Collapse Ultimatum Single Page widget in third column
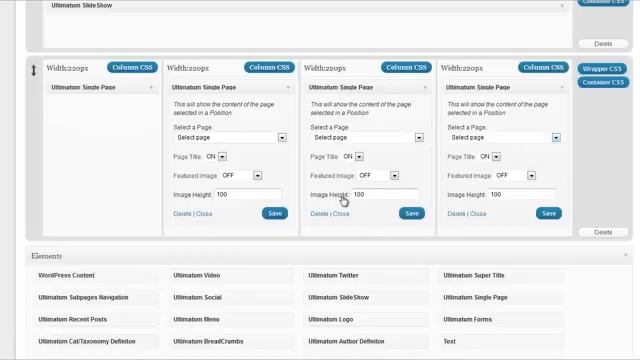 pyautogui.click(x=425, y=87)
